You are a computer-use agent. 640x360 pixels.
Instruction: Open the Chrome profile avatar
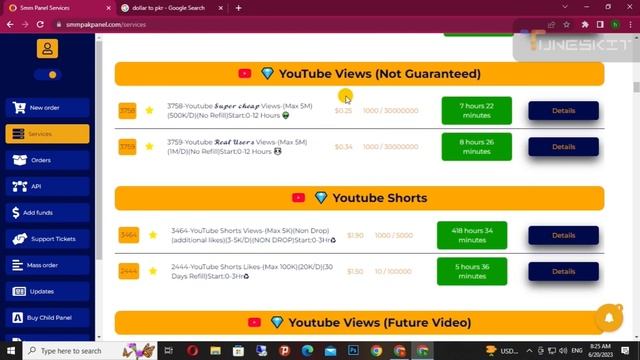615,24
